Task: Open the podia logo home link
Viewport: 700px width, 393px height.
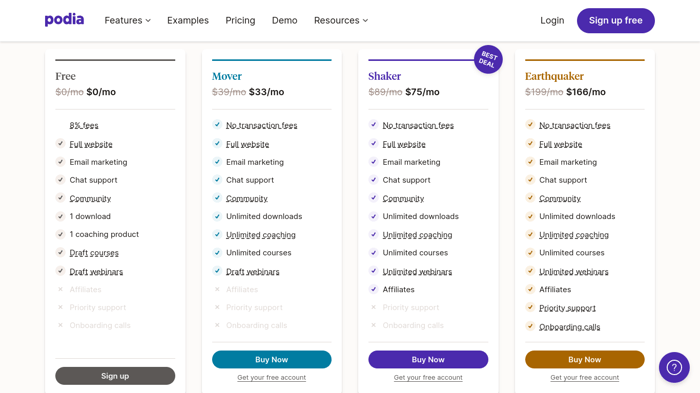Action: [x=64, y=20]
